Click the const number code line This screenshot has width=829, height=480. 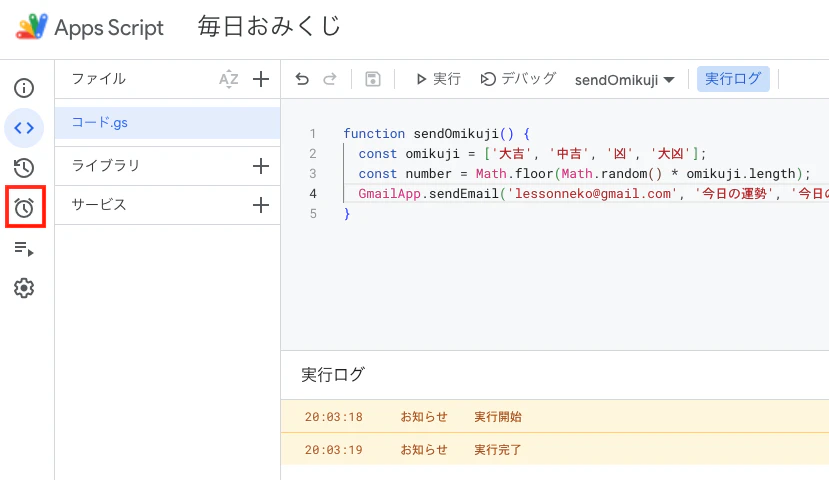(x=584, y=174)
